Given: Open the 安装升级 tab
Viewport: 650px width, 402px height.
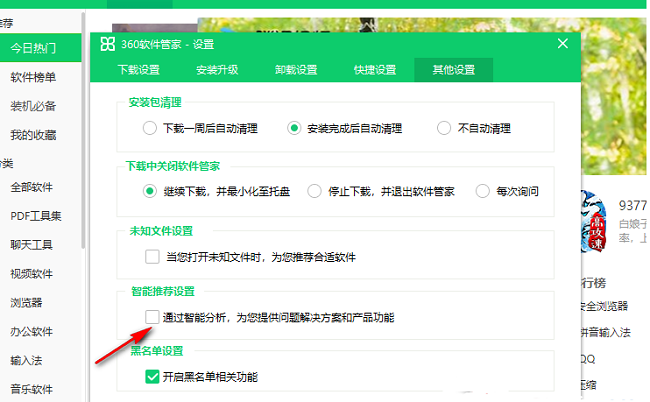Looking at the screenshot, I should coord(217,70).
